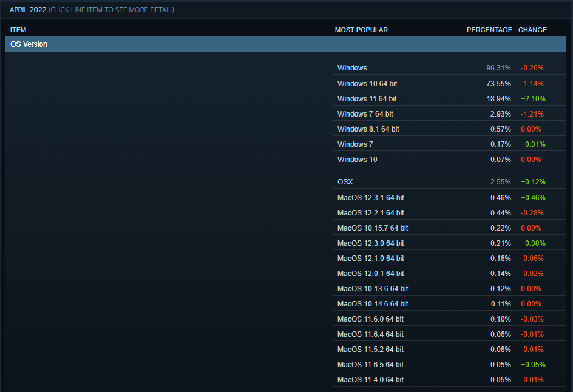Click the -0.26% Windows change value
Screen dimensions: 573x392
click(532, 68)
